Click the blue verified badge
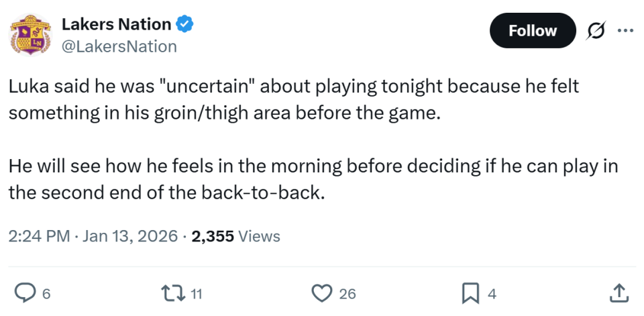644x316 pixels. point(185,25)
